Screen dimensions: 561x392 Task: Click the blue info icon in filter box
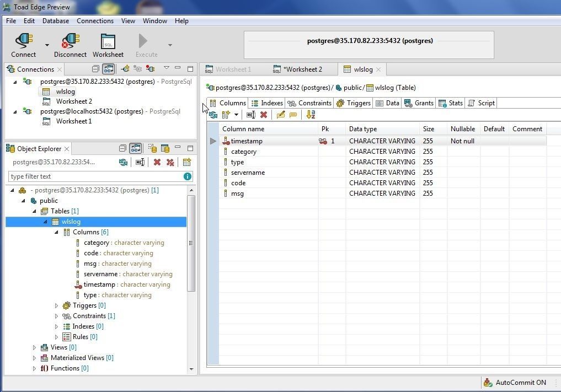click(x=188, y=176)
